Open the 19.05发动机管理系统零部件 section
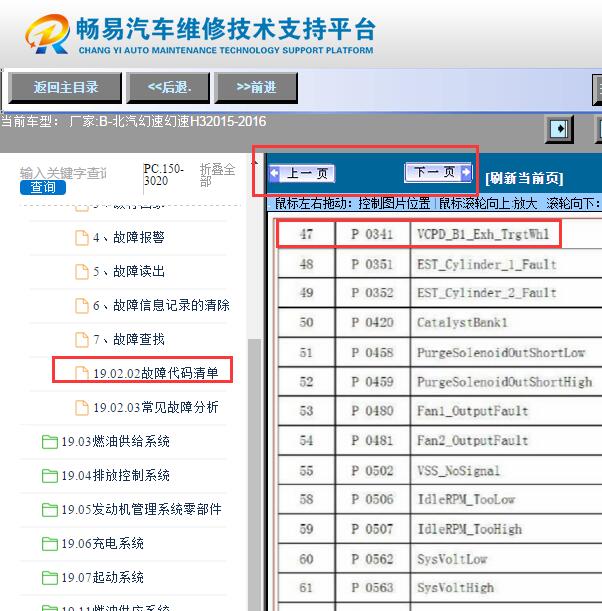 pyautogui.click(x=141, y=510)
